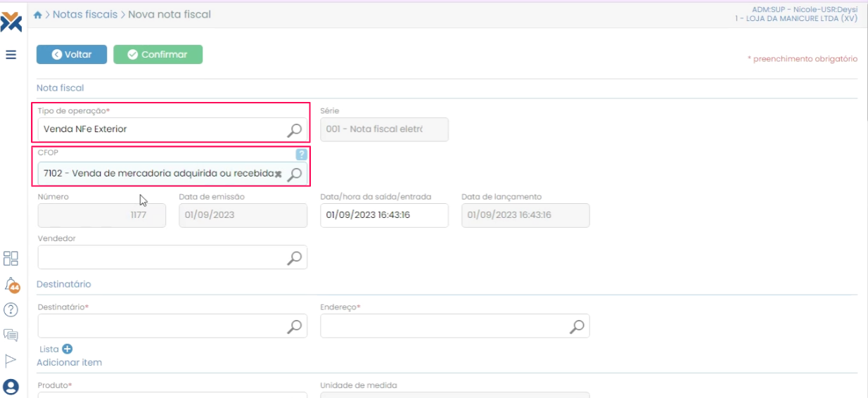Open the chat messages icon in the sidebar

[x=11, y=335]
